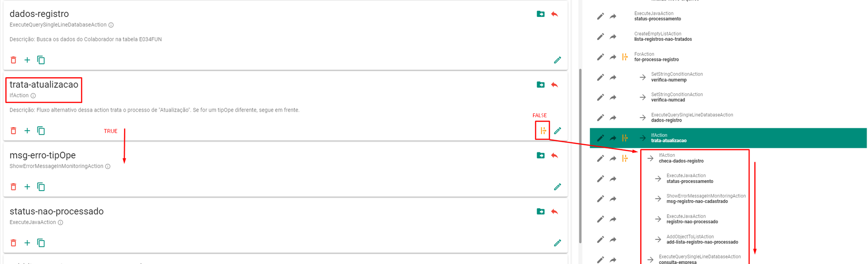
Task: Expand the for-processa-registro branch icon in tree
Action: [625, 57]
